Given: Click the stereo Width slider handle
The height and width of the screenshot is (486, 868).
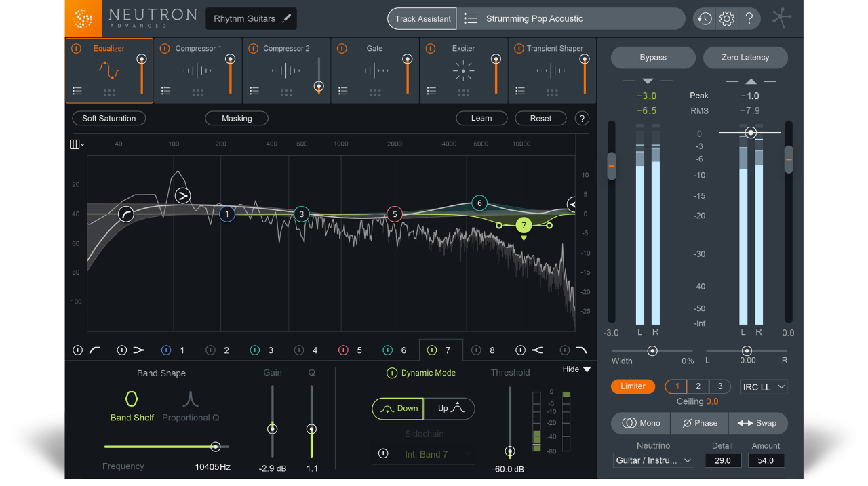Looking at the screenshot, I should pyautogui.click(x=652, y=350).
